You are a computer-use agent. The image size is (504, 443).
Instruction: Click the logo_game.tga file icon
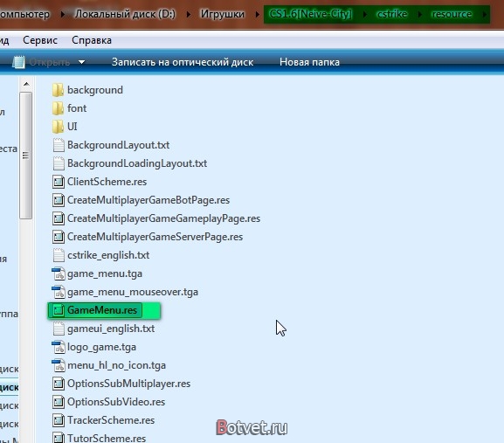coord(59,347)
